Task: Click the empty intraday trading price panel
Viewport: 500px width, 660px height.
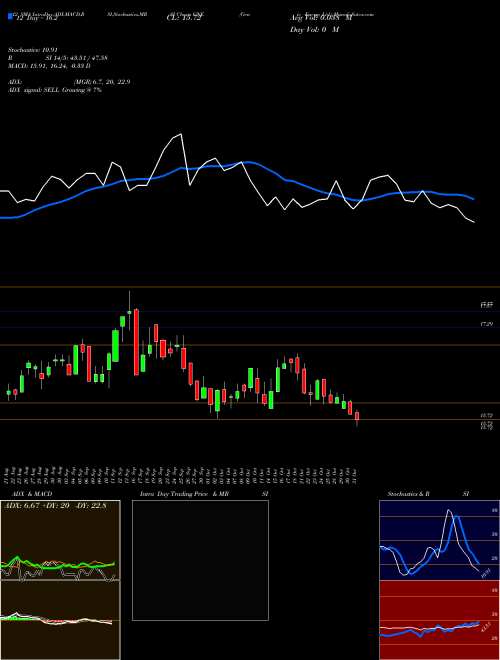Action: [x=200, y=560]
